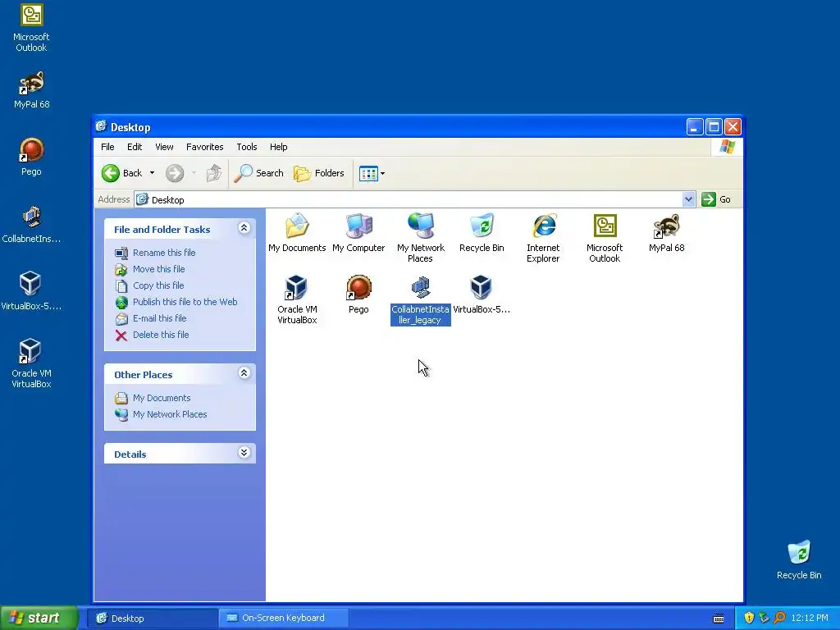Click the Safely Remove Hardware tray icon
Viewport: 840px width, 630px height.
[764, 619]
